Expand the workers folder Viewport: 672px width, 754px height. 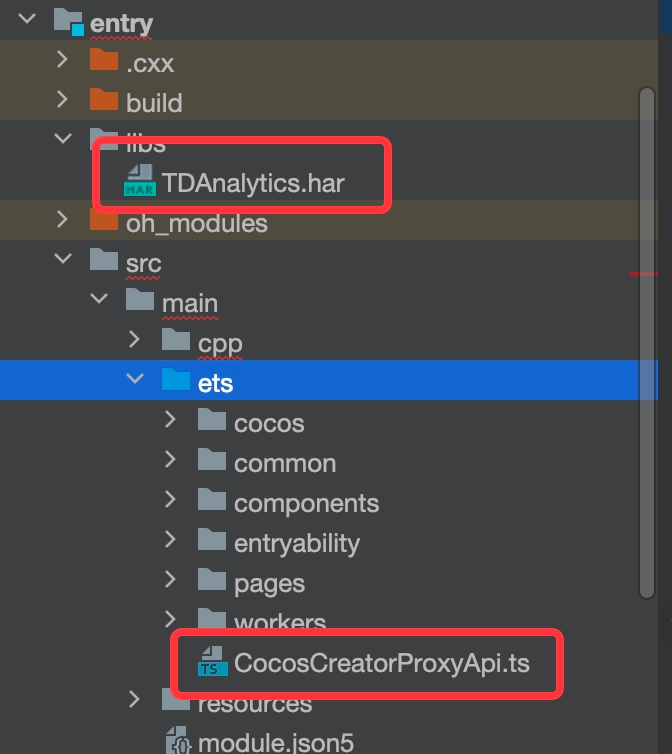[170, 618]
